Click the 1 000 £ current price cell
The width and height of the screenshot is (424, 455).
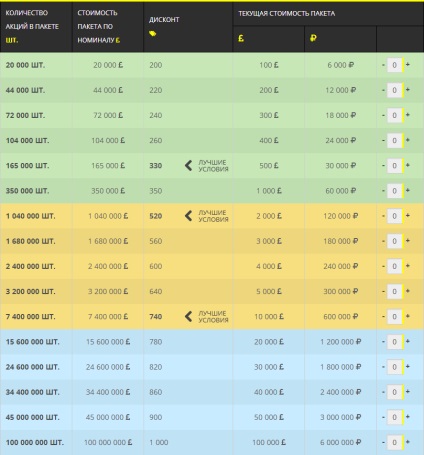269,191
